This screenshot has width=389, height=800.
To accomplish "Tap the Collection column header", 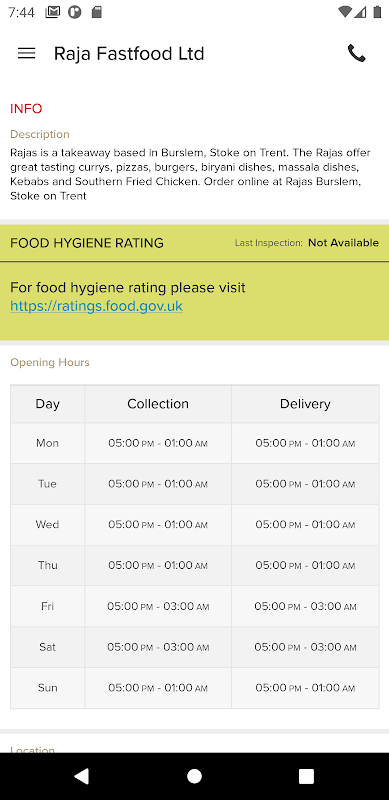I will tap(158, 404).
